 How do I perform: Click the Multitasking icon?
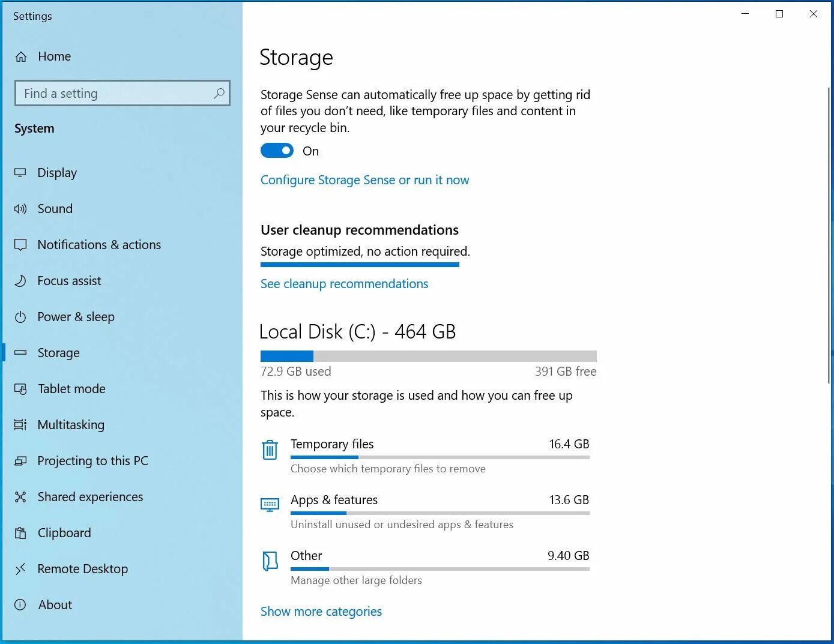tap(20, 425)
